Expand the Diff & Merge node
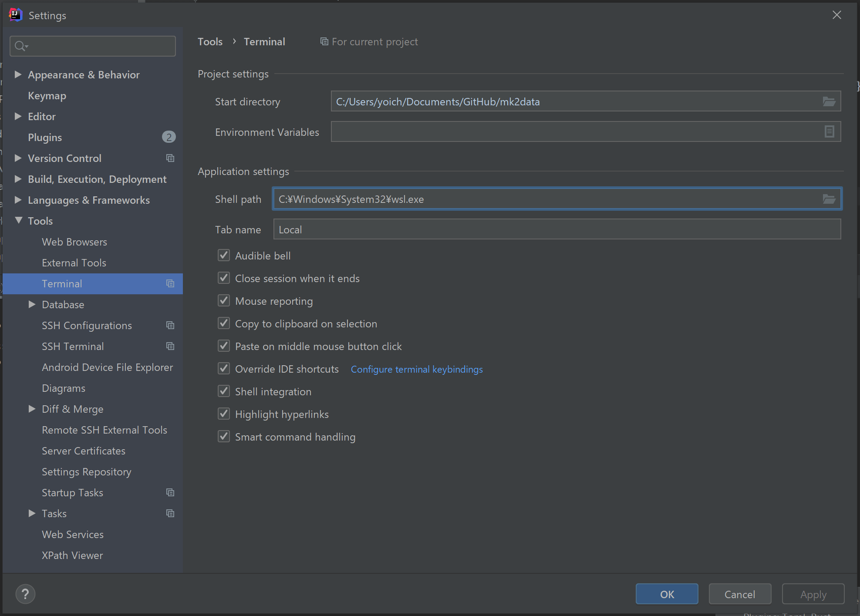 point(32,409)
